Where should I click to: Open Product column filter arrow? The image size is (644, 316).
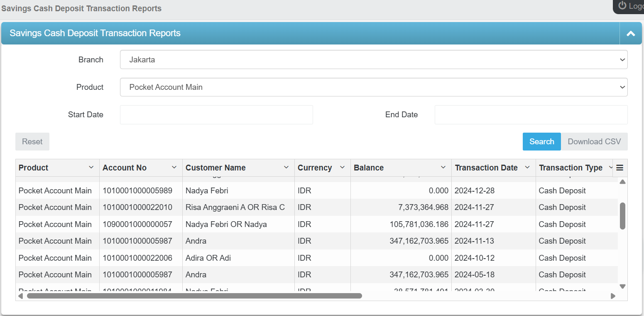pyautogui.click(x=91, y=168)
